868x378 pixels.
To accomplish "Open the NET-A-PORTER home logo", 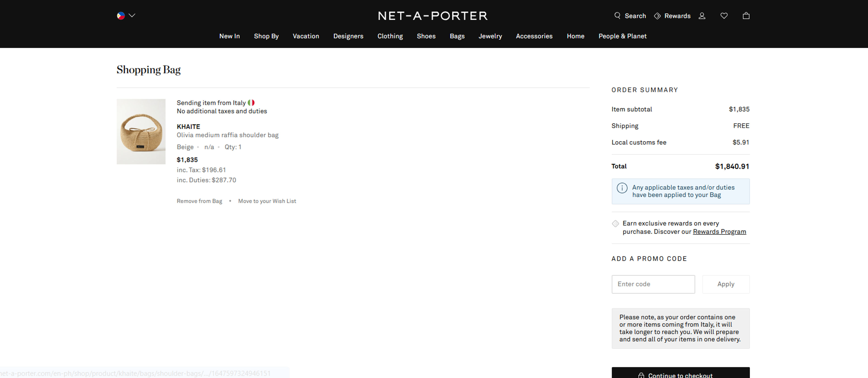I will 433,16.
